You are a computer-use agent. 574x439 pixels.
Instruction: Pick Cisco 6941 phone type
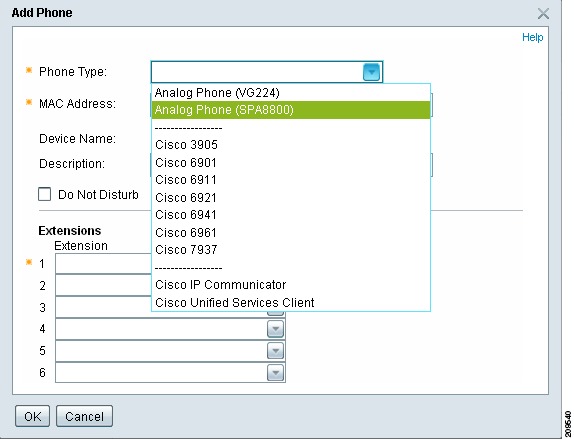tap(291, 215)
